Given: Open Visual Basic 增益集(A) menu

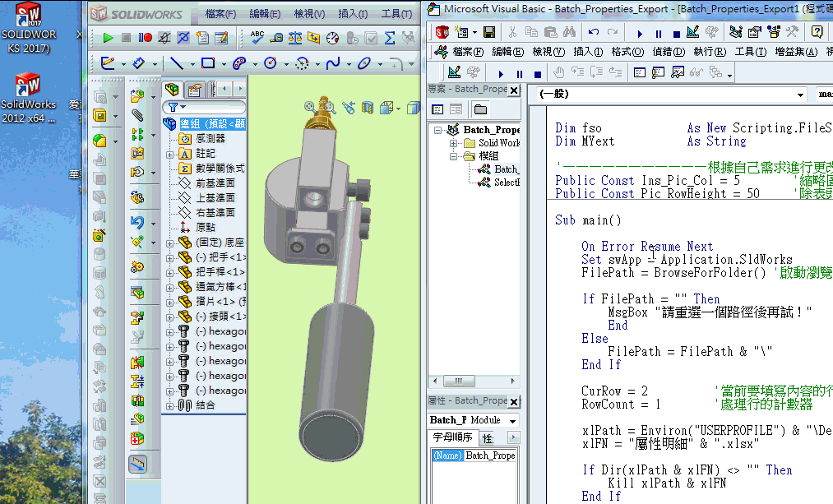Looking at the screenshot, I should (796, 52).
